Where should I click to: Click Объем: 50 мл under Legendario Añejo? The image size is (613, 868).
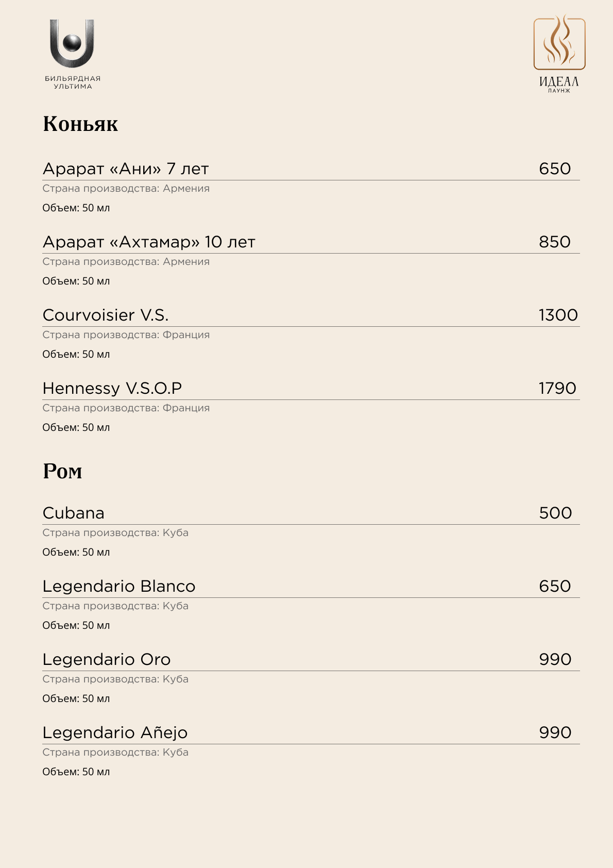(76, 772)
